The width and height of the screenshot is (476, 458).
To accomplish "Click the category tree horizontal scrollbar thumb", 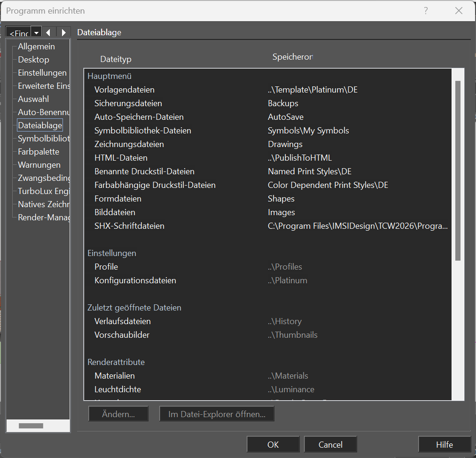I will (x=31, y=426).
